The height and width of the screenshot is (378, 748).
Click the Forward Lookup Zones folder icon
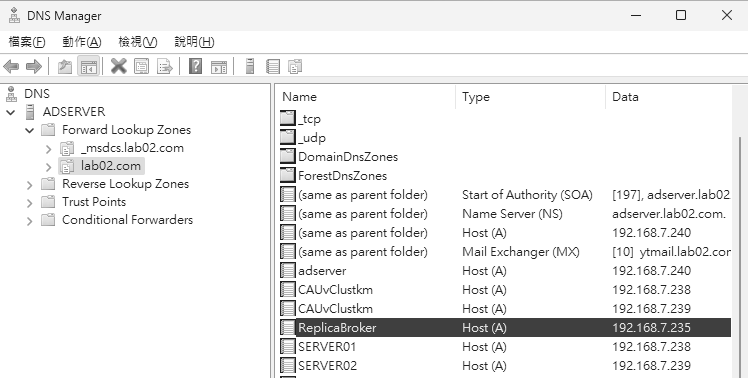pyautogui.click(x=48, y=130)
